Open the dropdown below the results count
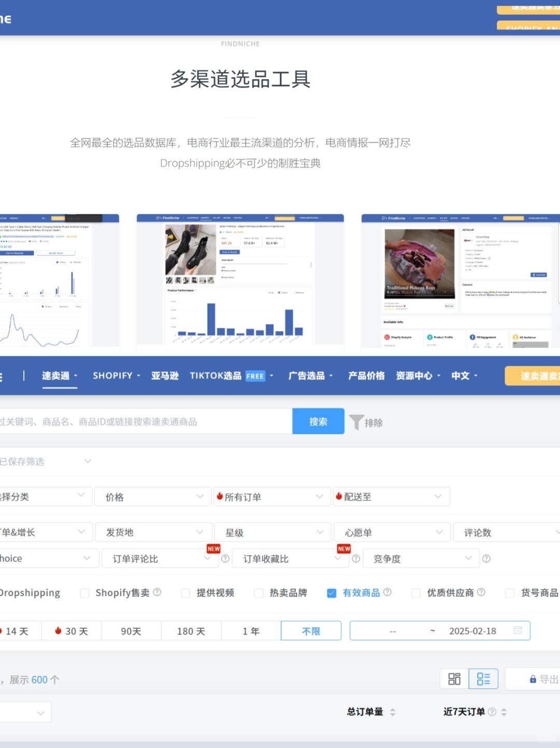 pyautogui.click(x=26, y=712)
